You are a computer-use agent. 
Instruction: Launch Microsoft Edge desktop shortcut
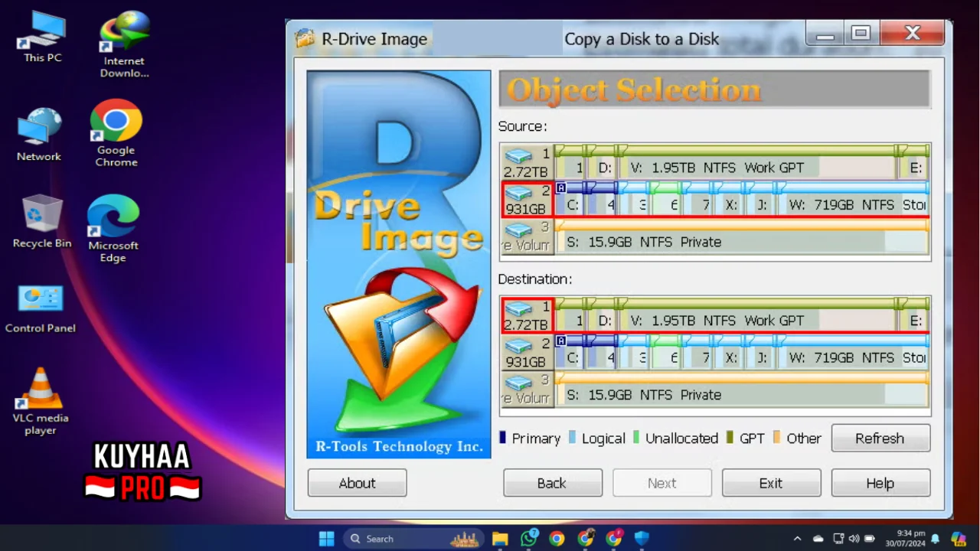coord(113,230)
